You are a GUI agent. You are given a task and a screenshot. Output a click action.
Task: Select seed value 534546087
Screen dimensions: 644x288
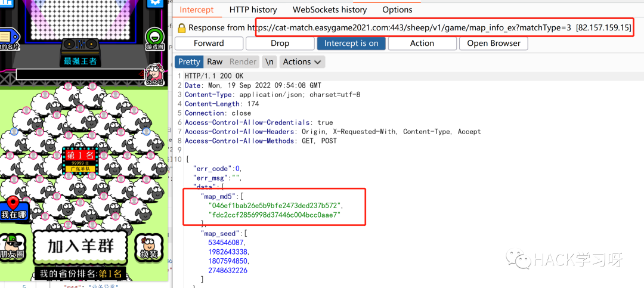227,243
